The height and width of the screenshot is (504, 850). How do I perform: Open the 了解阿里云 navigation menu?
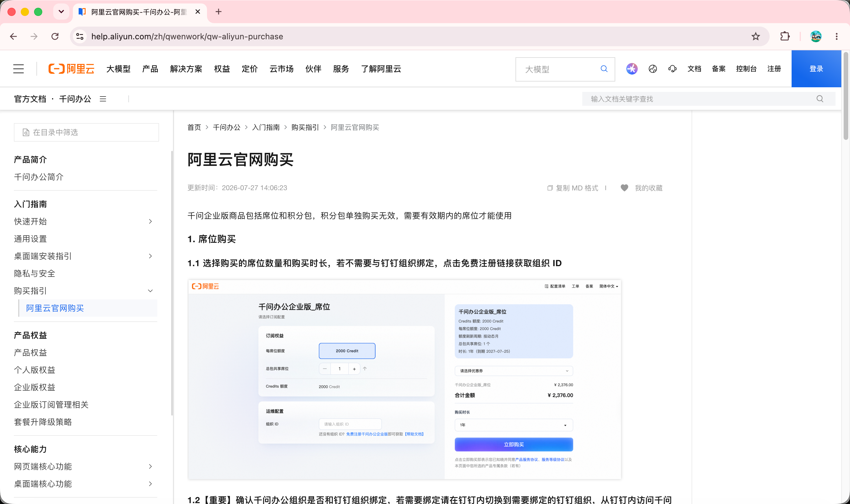pyautogui.click(x=381, y=69)
